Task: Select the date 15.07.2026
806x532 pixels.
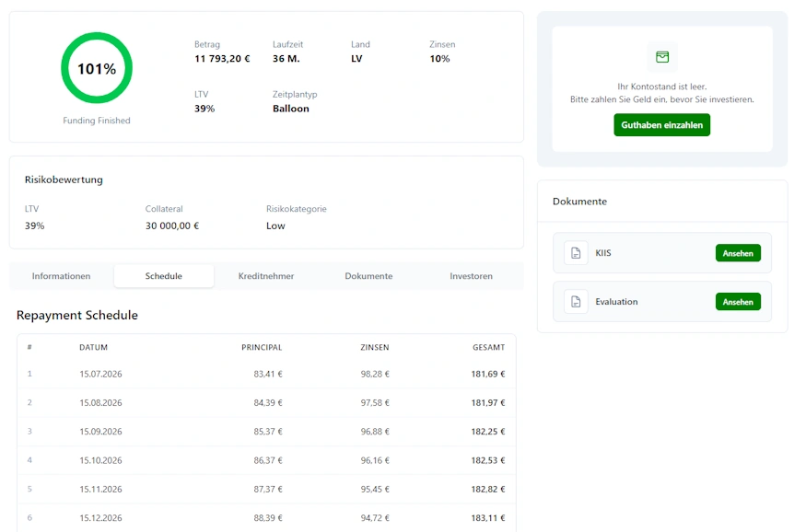Action: 100,374
